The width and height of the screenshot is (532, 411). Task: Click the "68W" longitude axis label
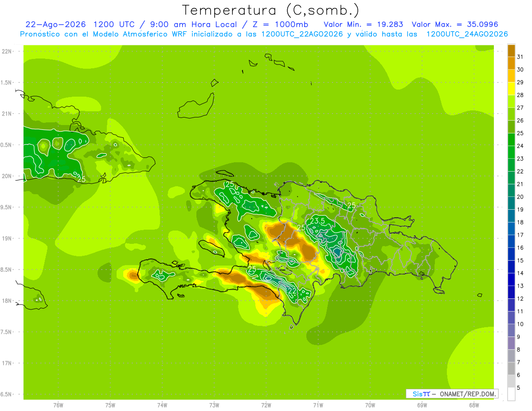click(x=474, y=405)
